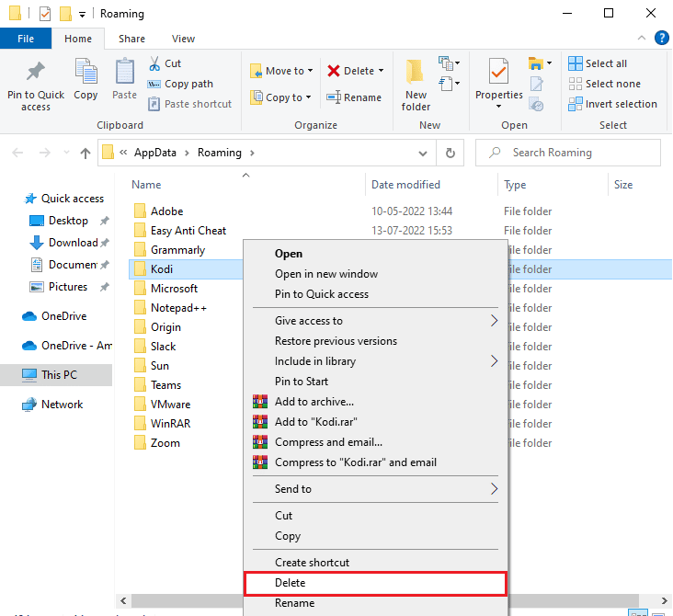Click the Properties checkmark icon

(498, 72)
